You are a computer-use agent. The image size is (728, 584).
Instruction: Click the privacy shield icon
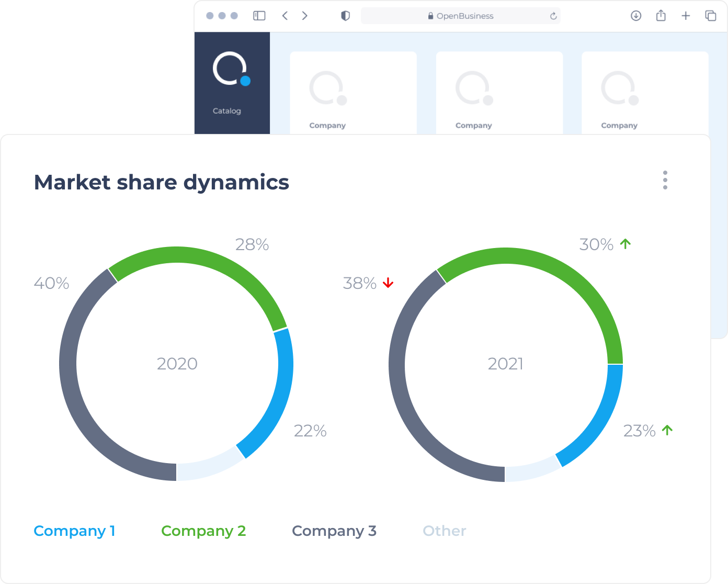(x=345, y=16)
